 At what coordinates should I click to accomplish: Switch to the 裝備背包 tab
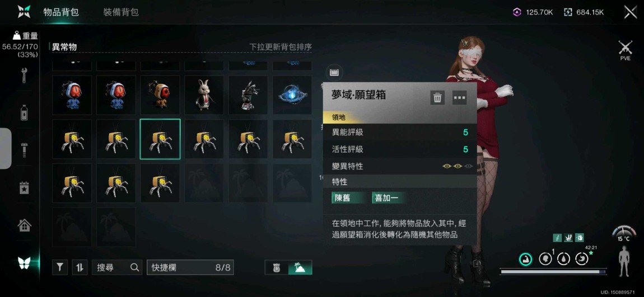coord(121,12)
